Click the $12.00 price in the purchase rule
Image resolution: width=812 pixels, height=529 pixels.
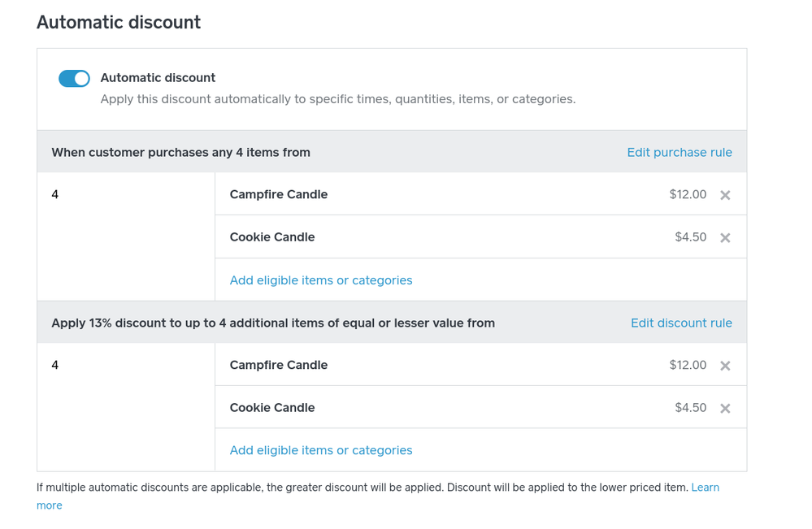coord(688,195)
